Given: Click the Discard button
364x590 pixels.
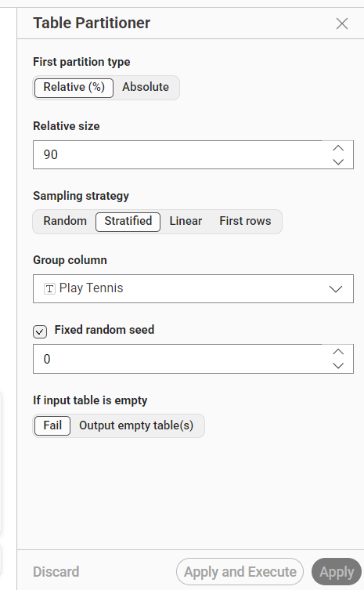Looking at the screenshot, I should coord(56,571).
